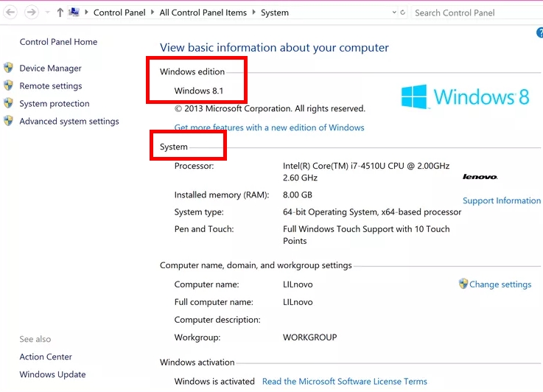
Task: Expand All Control Panel Items breadcrumb arrow
Action: pyautogui.click(x=254, y=13)
